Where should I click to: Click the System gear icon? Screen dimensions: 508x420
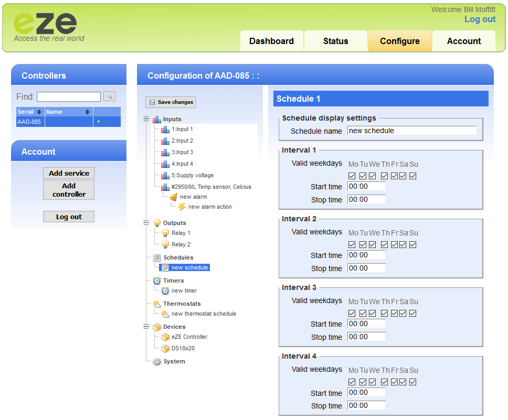tap(157, 362)
